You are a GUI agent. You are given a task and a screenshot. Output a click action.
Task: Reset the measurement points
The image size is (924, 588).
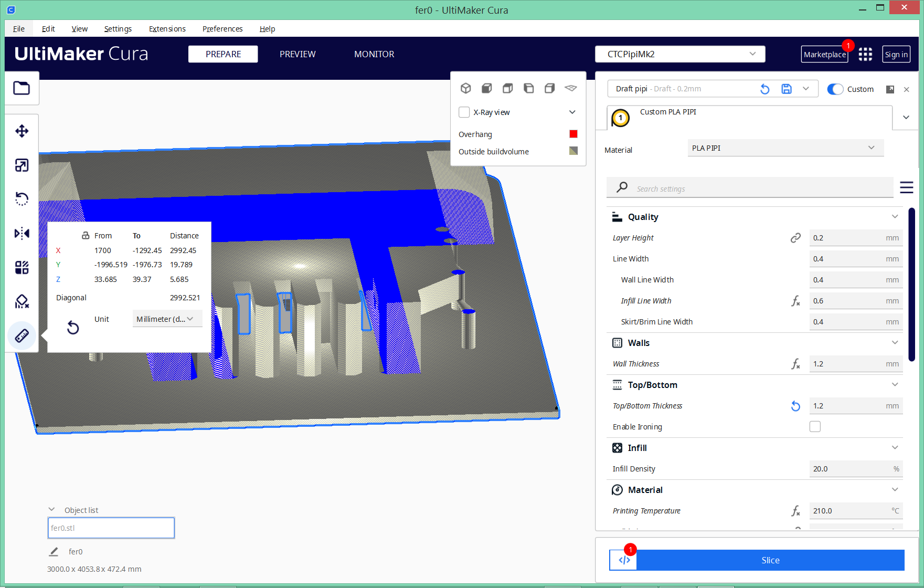73,328
